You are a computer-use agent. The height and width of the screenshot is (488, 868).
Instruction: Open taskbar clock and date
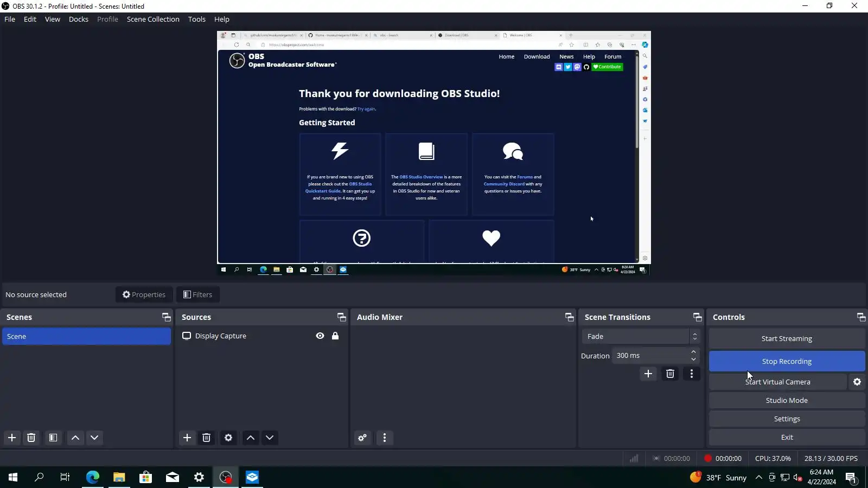pyautogui.click(x=821, y=477)
